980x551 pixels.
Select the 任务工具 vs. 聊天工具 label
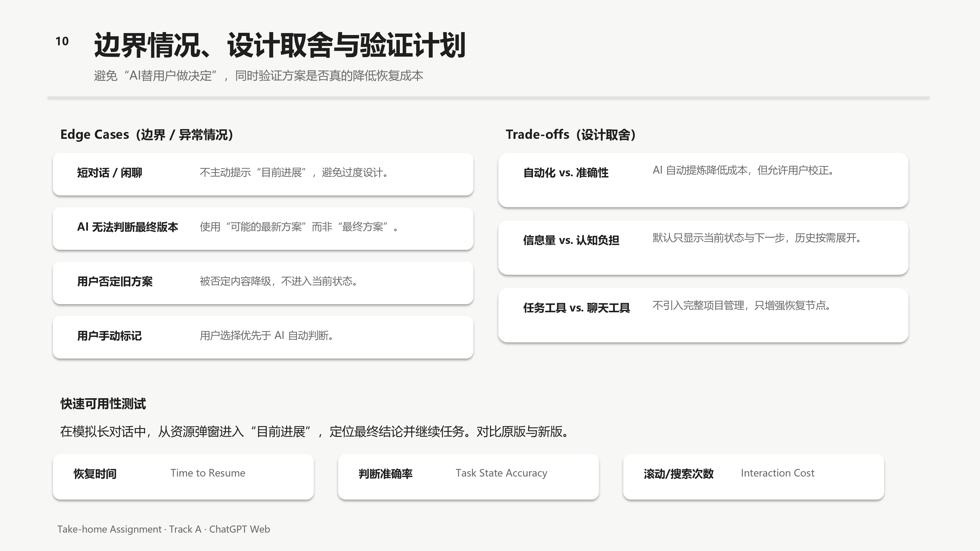pos(576,308)
